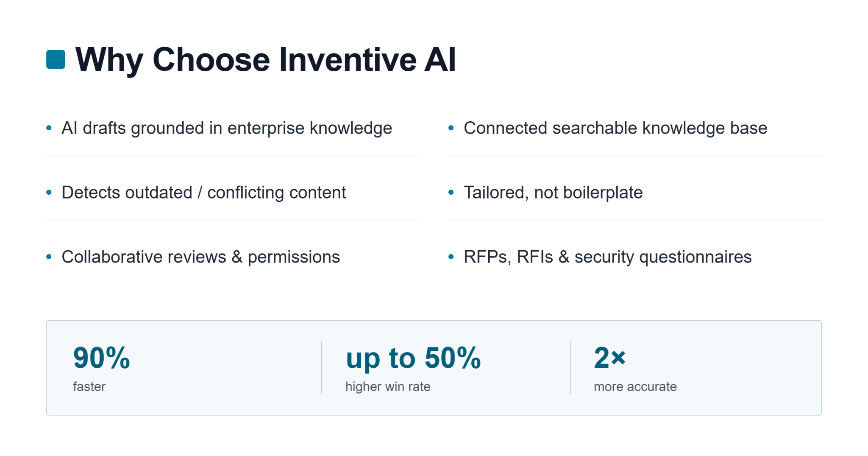Click the 'Why Choose Inventive AI' heading
Screen dimensions: 868x456
265,59
